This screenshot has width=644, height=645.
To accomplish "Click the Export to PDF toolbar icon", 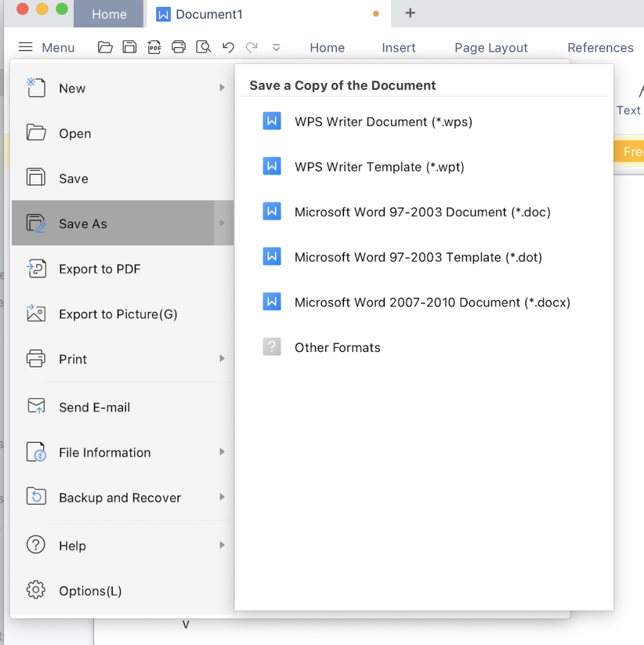I will (154, 47).
